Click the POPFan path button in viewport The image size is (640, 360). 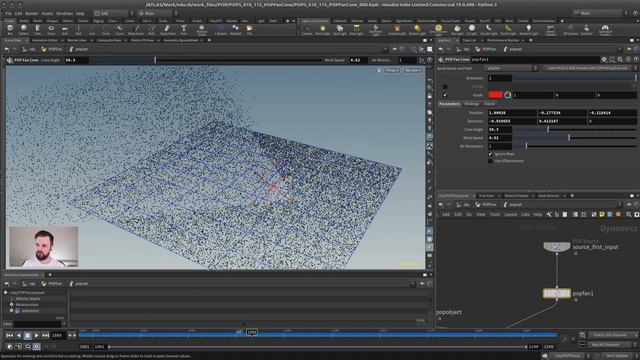coord(52,49)
